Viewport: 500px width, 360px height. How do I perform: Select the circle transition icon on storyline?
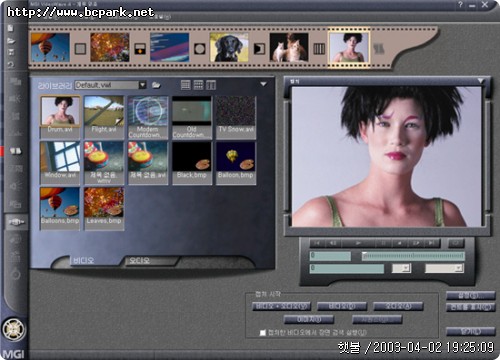tap(200, 49)
